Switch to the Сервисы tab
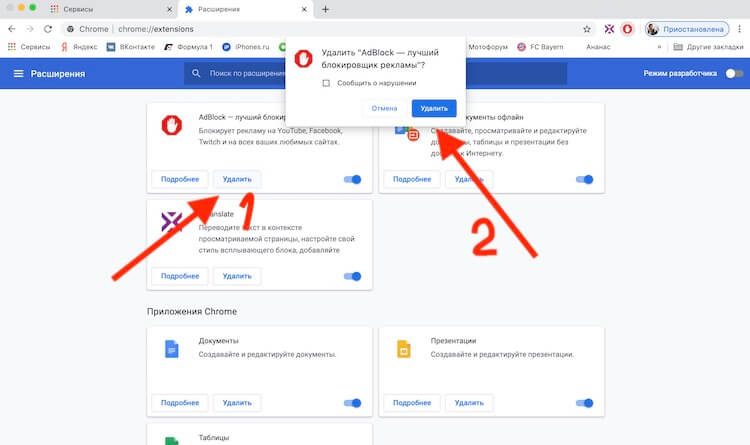This screenshot has width=750, height=445. [110, 9]
